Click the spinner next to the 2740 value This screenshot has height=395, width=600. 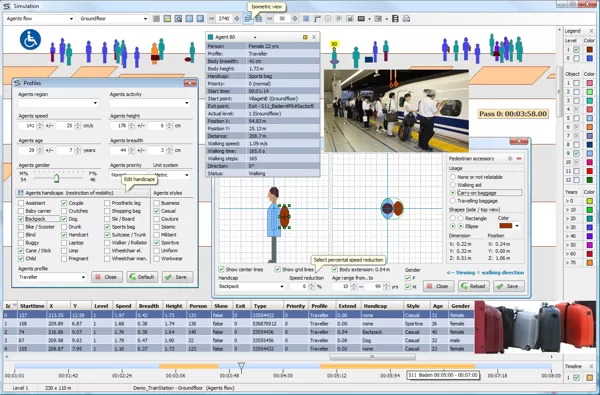click(x=236, y=18)
